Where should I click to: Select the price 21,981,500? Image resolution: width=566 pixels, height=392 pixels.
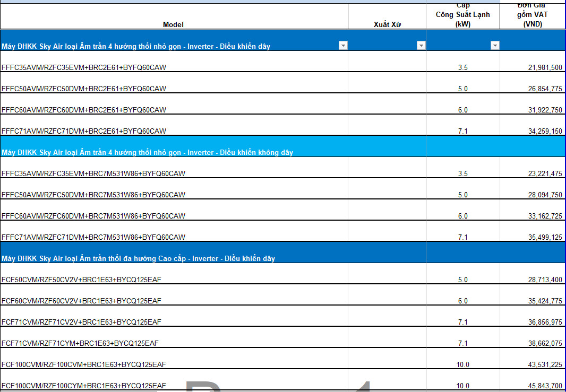pyautogui.click(x=545, y=67)
